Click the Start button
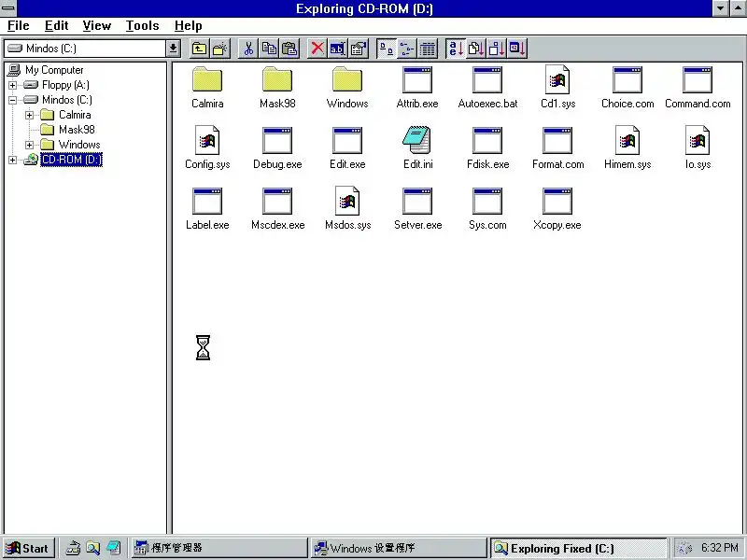The image size is (747, 560). (x=28, y=548)
